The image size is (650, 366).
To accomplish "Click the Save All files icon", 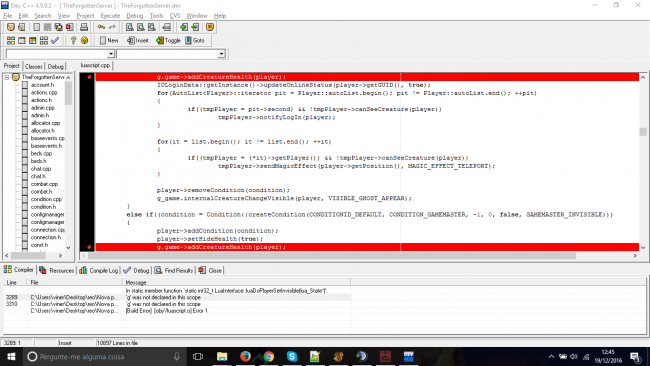I will tap(58, 27).
